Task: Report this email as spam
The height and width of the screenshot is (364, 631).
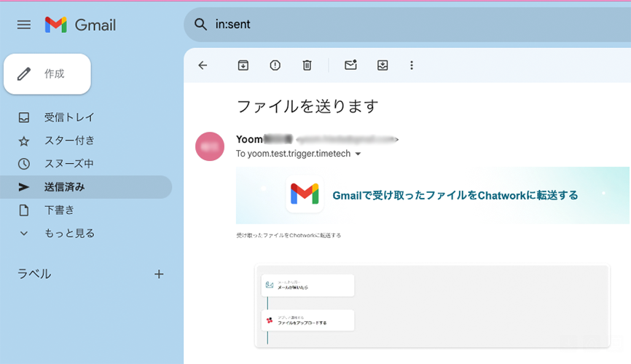Action: point(275,66)
